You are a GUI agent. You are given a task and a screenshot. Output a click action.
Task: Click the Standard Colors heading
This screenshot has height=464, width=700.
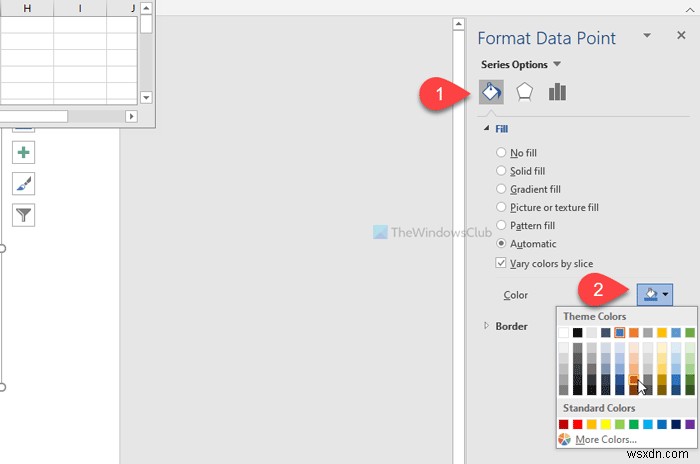(x=599, y=408)
